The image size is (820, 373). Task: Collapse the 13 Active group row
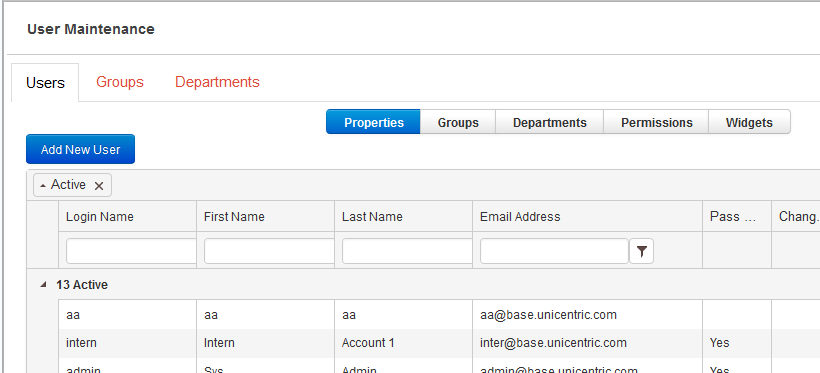[44, 285]
